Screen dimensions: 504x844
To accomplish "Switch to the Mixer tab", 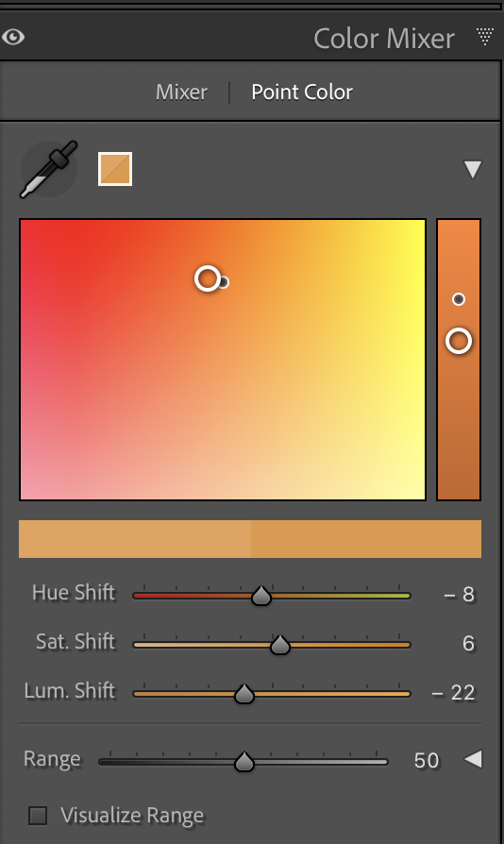I will pos(181,92).
